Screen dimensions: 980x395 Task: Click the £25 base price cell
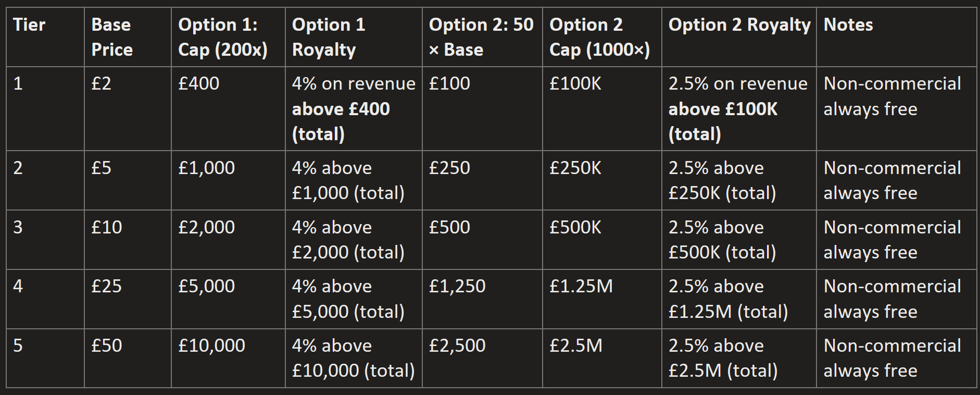tap(106, 286)
